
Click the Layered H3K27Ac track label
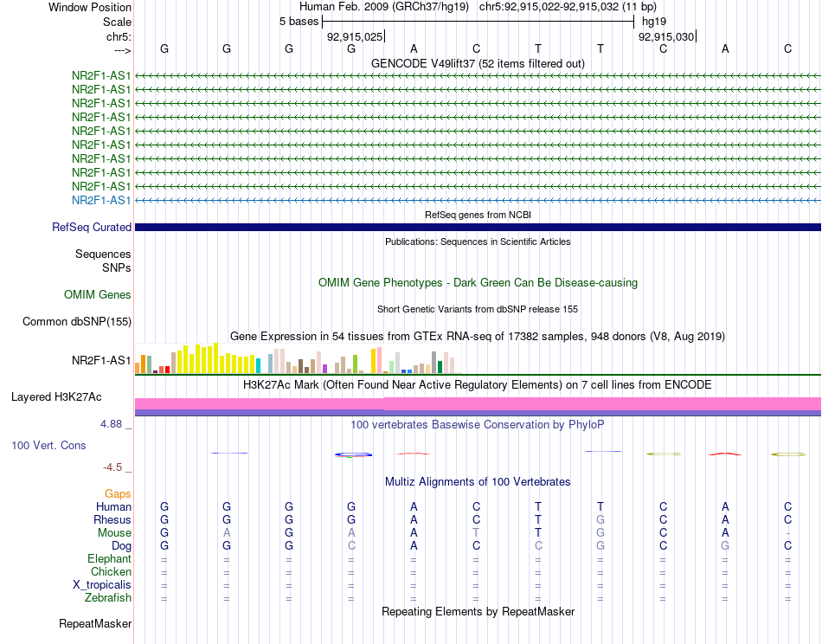point(56,397)
